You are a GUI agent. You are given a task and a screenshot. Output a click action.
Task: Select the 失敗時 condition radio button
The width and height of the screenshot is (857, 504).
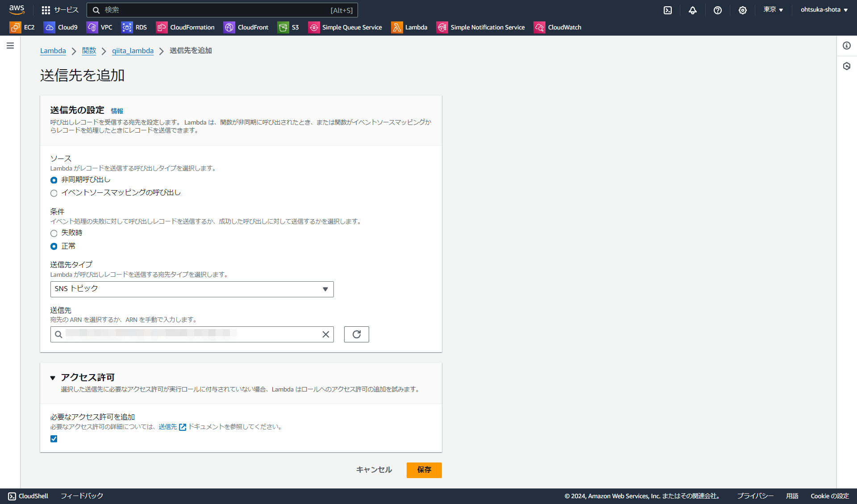point(54,233)
